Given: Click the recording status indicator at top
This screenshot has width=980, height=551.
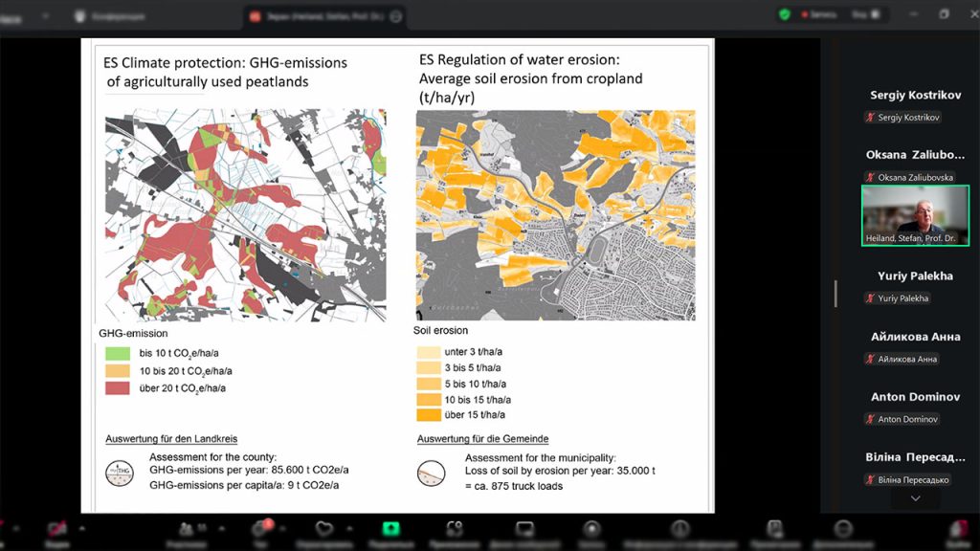Looking at the screenshot, I should click(x=823, y=14).
